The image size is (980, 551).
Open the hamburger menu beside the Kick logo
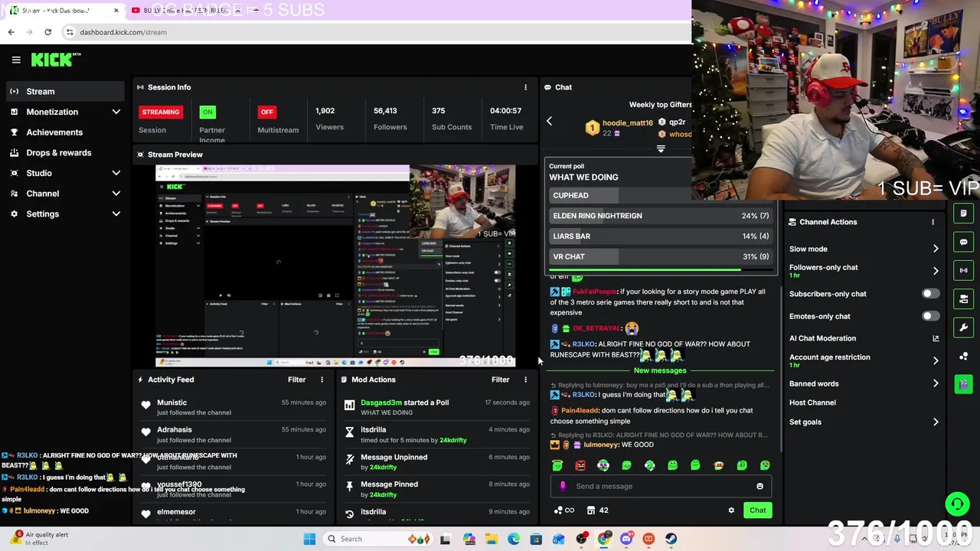click(x=16, y=60)
